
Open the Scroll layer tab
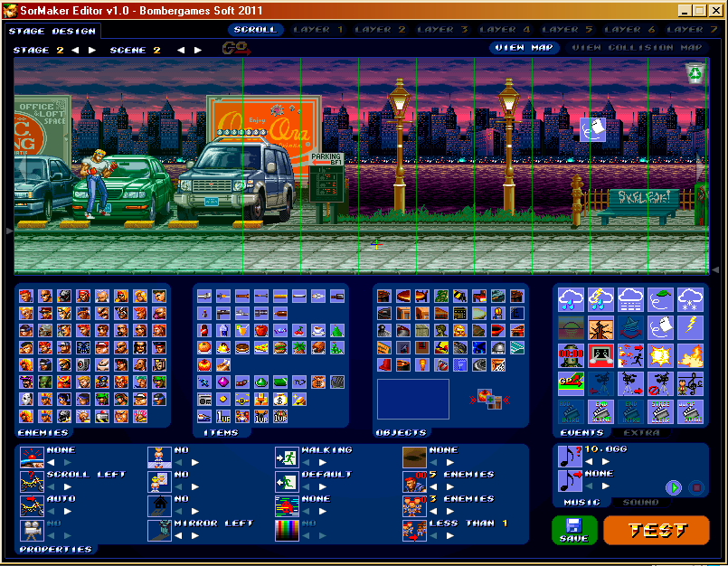[x=255, y=30]
